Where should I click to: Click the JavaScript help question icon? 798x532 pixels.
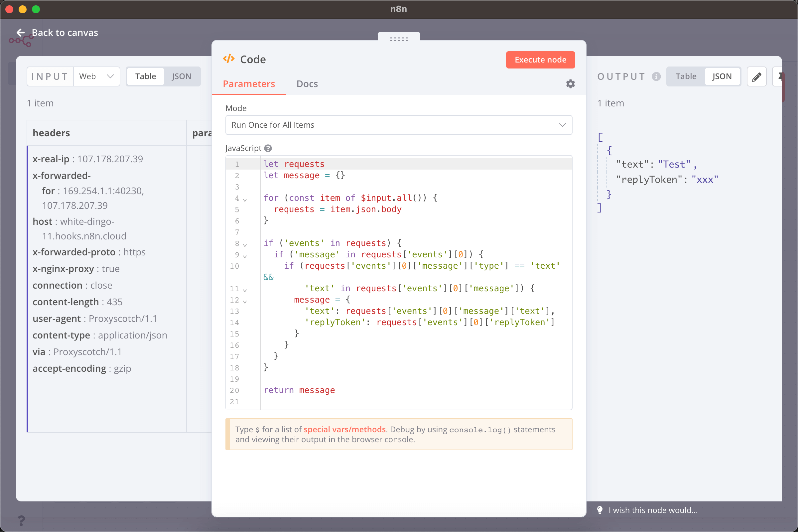[x=268, y=148]
